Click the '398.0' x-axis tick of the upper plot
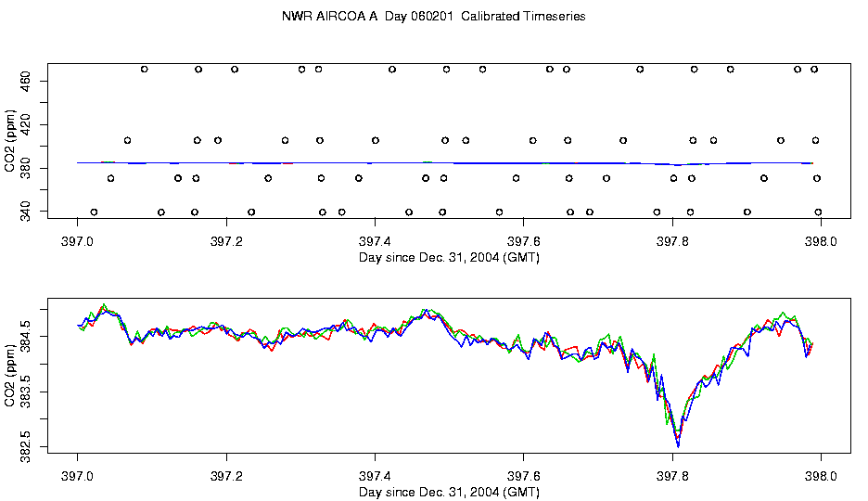Image resolution: width=868 pixels, height=501 pixels. pos(821,241)
